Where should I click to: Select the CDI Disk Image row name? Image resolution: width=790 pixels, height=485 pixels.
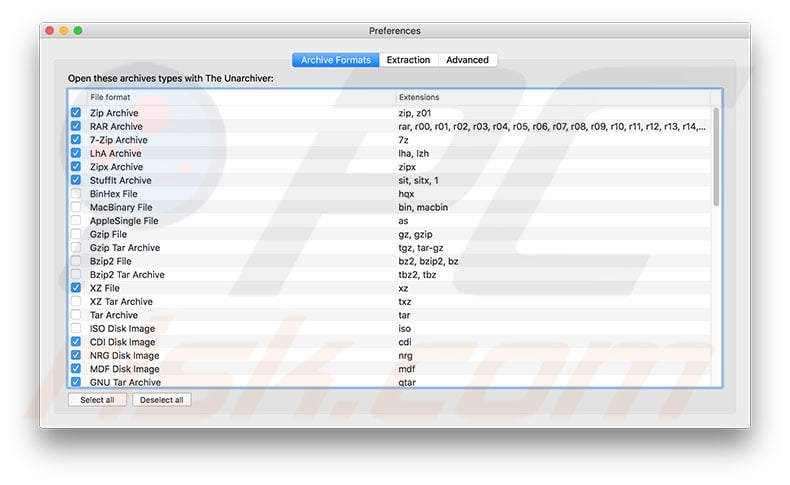pos(122,342)
